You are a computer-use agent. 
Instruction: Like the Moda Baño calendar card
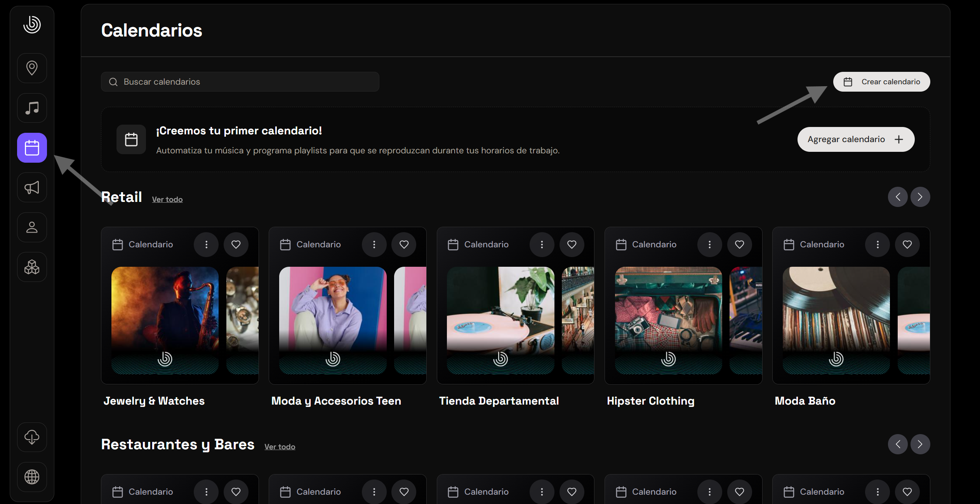(907, 244)
